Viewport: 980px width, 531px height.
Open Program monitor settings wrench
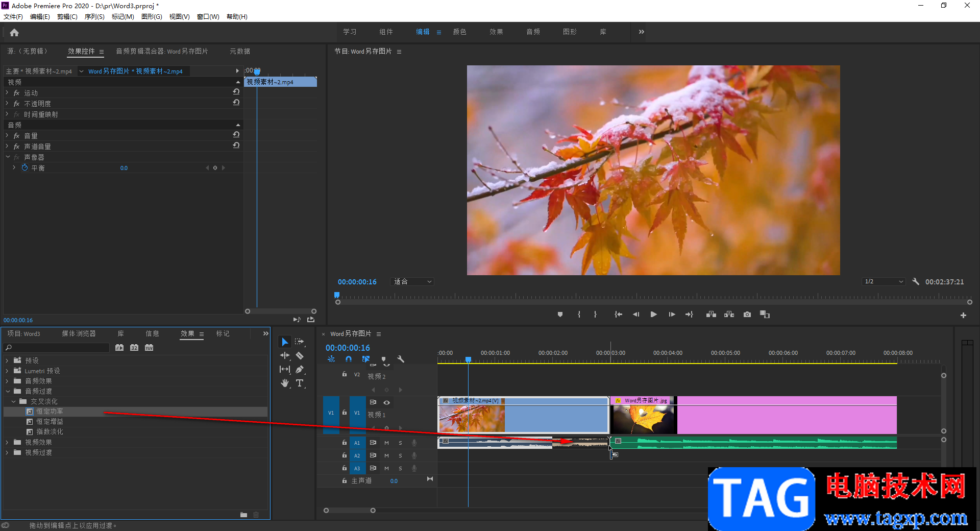coord(916,281)
